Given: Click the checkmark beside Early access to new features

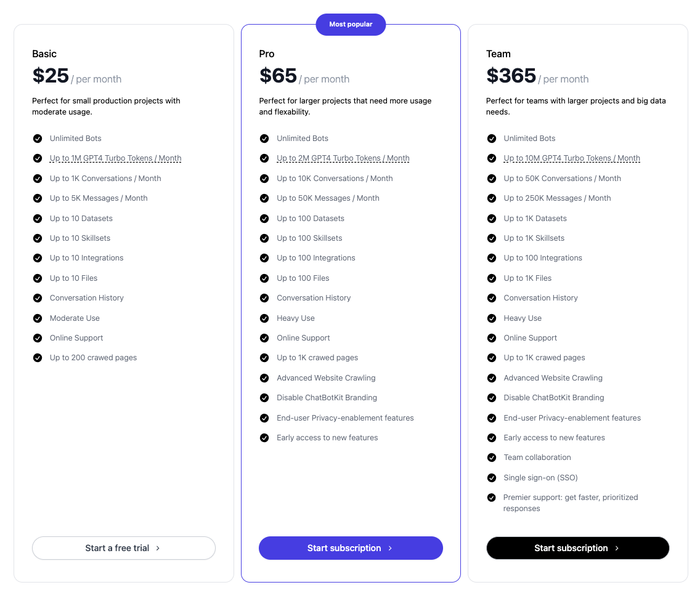Looking at the screenshot, I should (x=264, y=437).
